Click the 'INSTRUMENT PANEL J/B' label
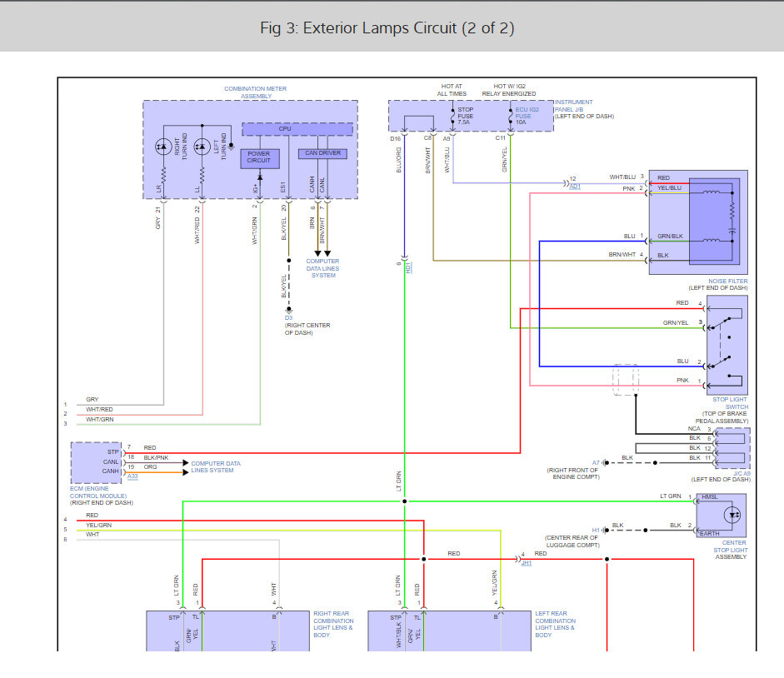 tap(573, 106)
